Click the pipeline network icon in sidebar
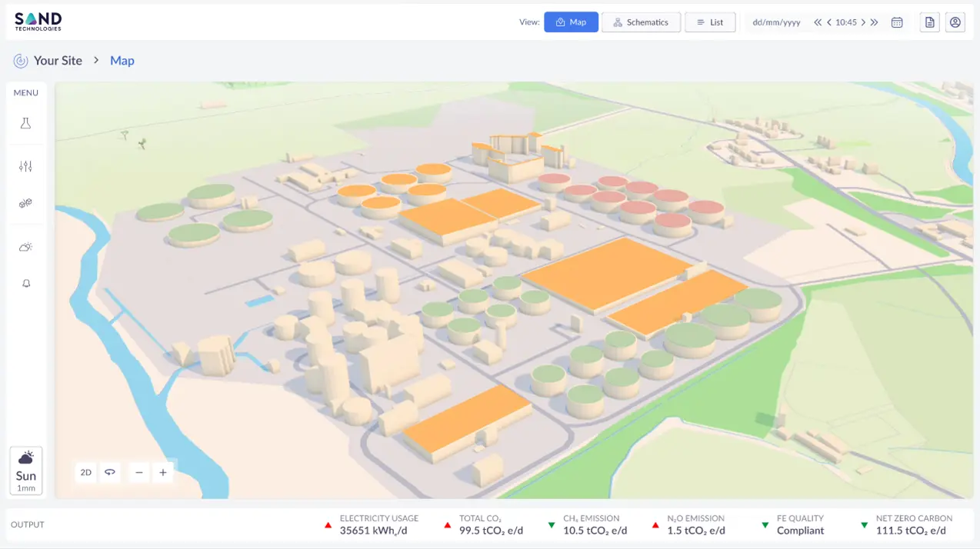 (x=25, y=203)
